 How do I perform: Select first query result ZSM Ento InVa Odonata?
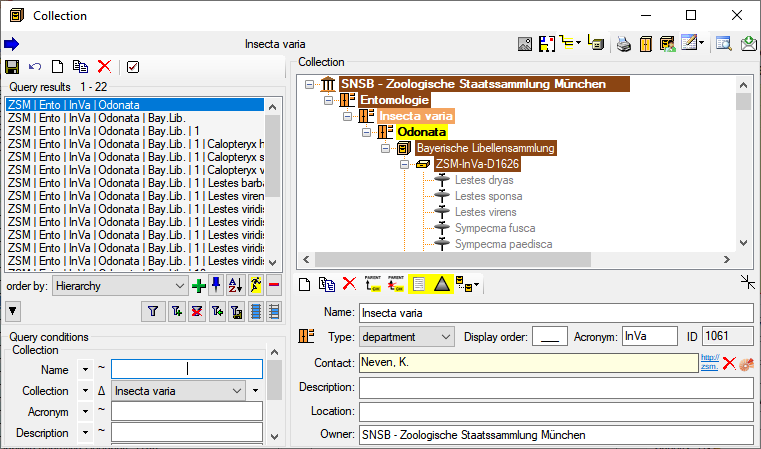coord(135,105)
